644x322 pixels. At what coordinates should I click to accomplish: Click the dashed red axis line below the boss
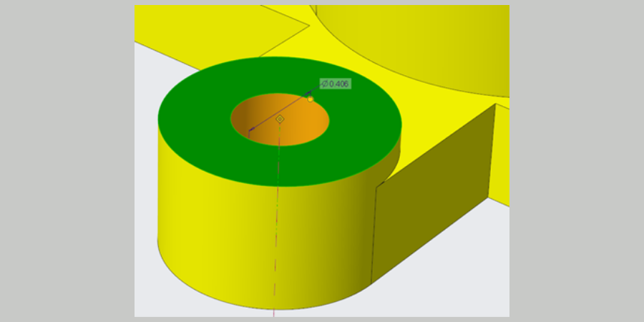click(275, 286)
